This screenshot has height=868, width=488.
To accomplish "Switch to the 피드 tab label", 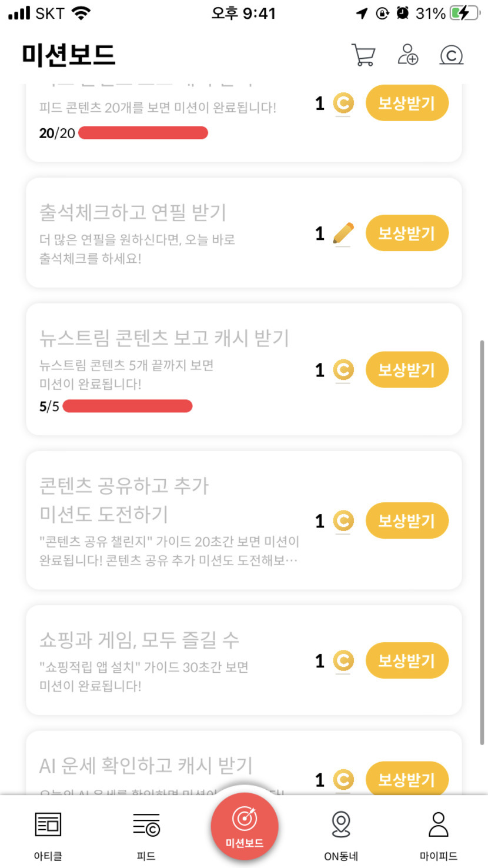I will click(146, 856).
